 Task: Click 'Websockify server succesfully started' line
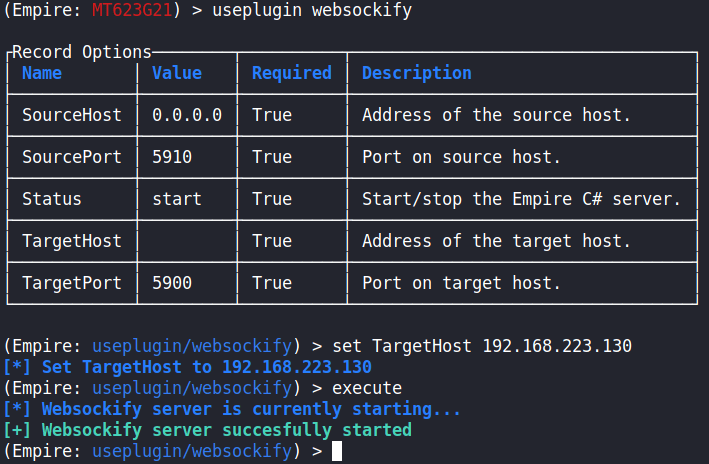[227, 430]
